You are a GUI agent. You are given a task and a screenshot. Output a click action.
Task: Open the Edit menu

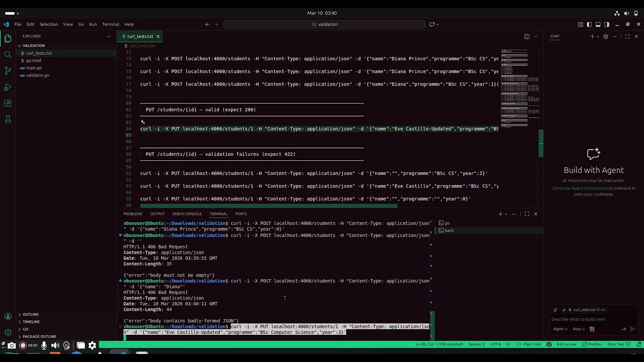click(30, 24)
